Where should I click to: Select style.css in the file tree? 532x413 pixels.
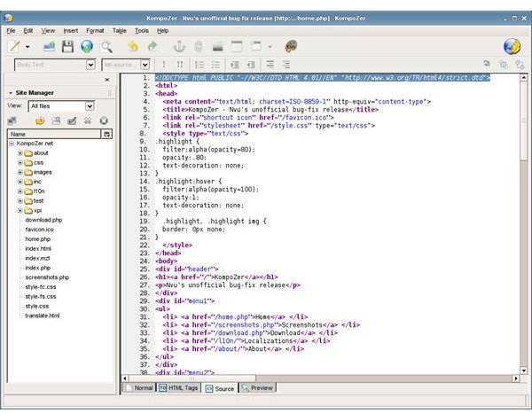37,306
